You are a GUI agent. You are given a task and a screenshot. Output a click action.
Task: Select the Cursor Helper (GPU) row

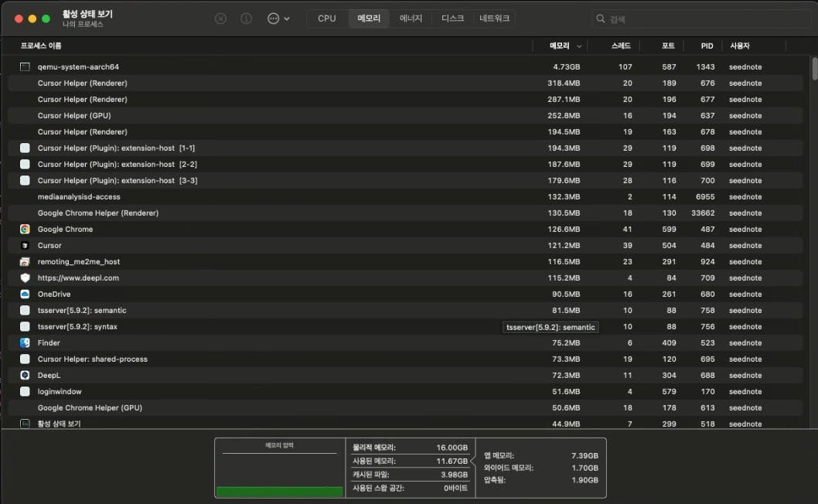[x=405, y=115]
